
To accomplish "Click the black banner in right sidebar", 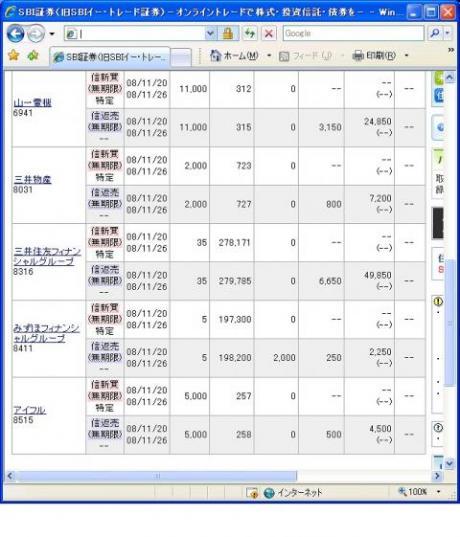I will pos(438,223).
